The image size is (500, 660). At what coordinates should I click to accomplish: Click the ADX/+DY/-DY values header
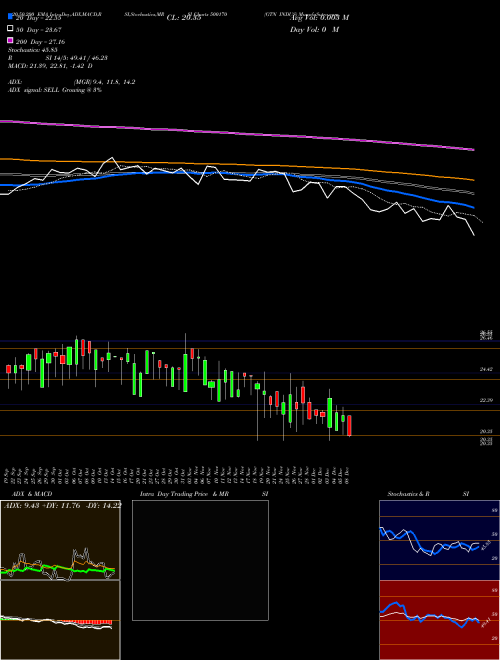(62, 506)
